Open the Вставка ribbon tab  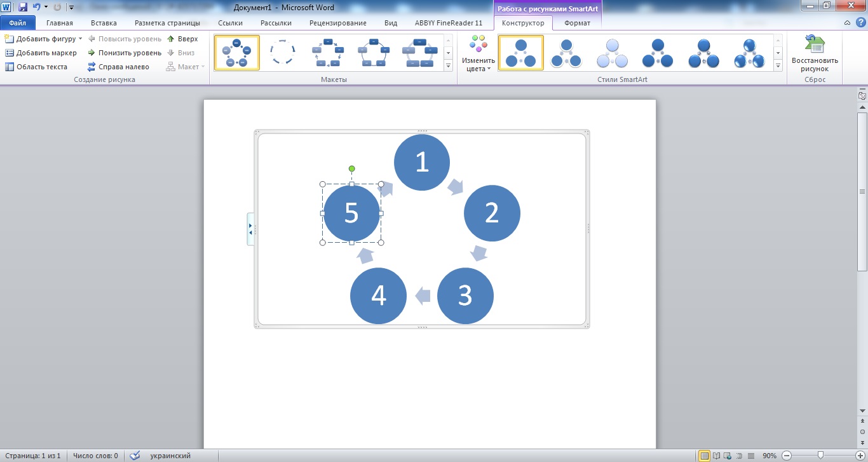click(x=104, y=23)
